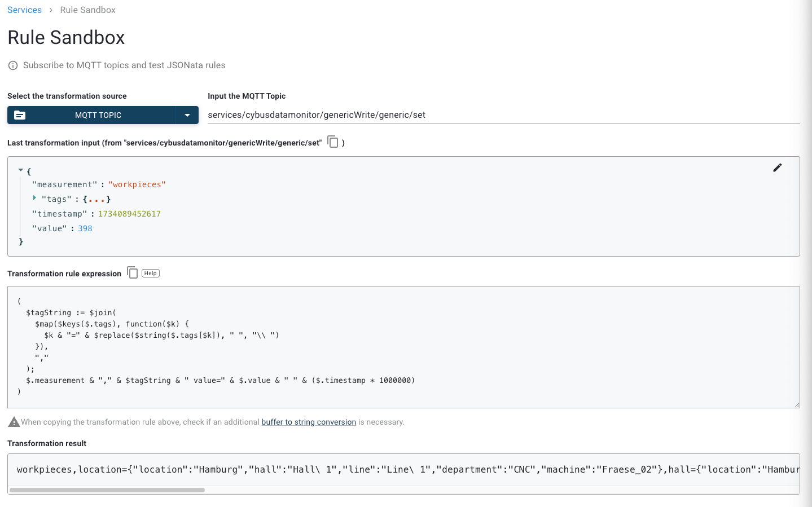Screen dimensions: 812x507
Task: Collapse the root JSON object
Action: (x=21, y=170)
